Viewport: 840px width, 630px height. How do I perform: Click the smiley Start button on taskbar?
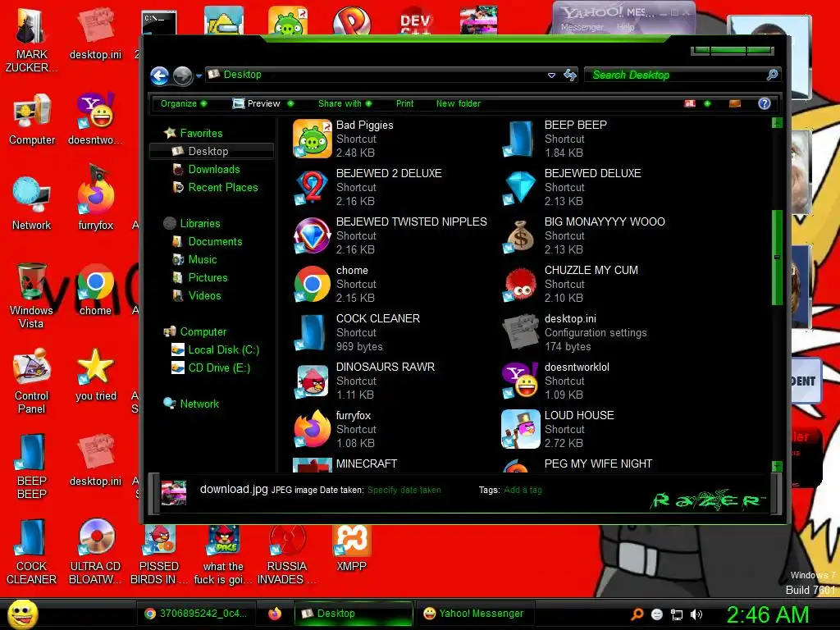point(22,614)
